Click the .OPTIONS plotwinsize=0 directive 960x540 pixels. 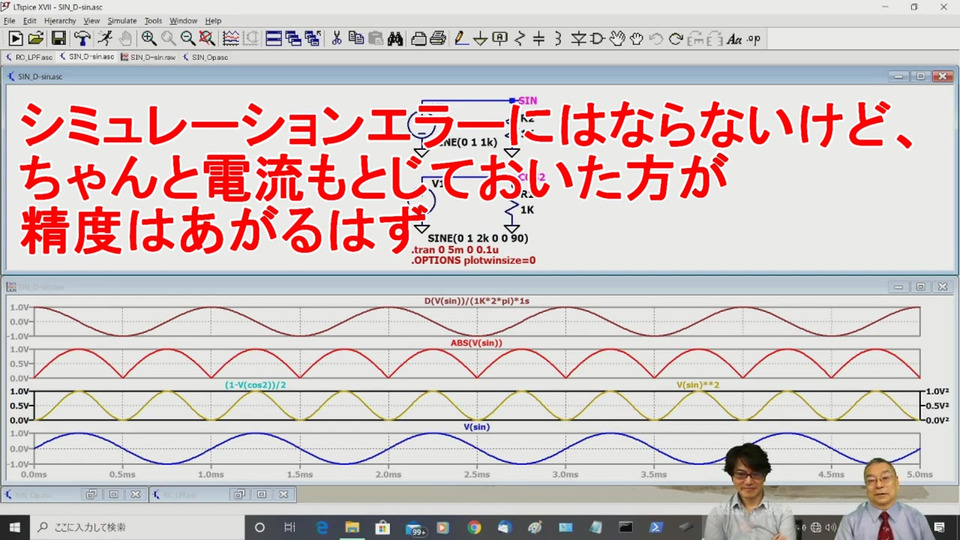point(473,260)
